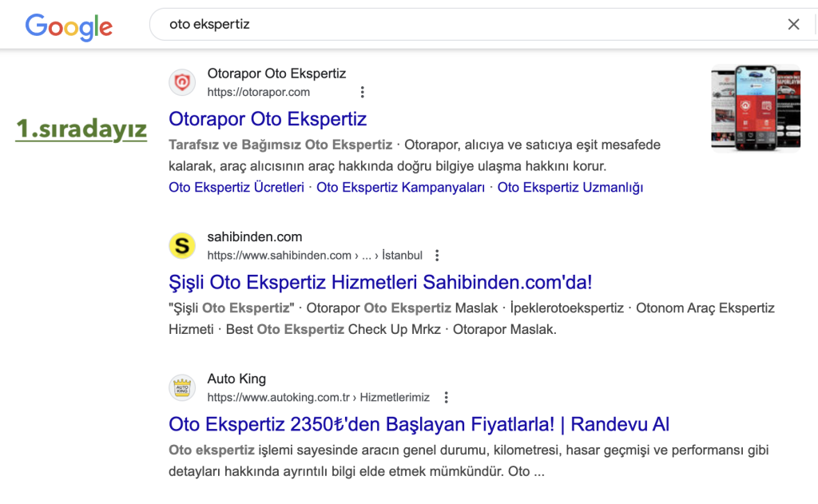The image size is (818, 504).
Task: Clear search with the X icon
Action: (x=793, y=25)
